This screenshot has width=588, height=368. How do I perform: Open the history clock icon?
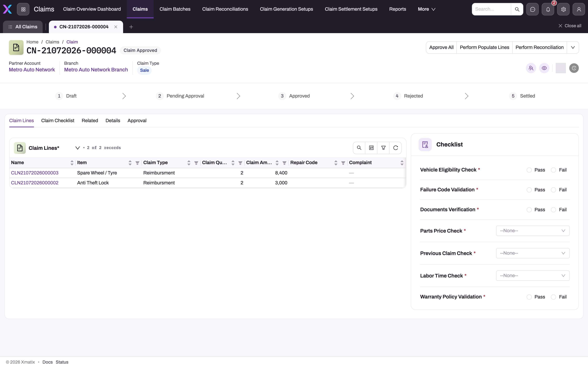pos(574,68)
